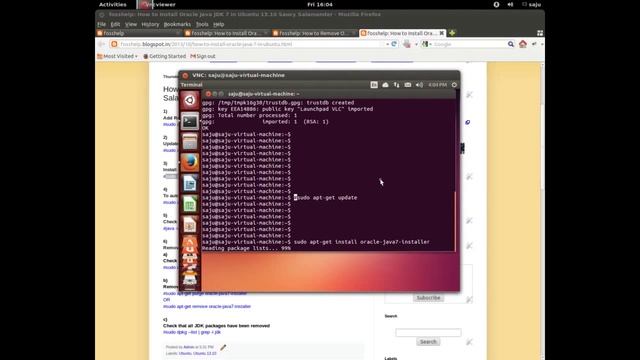The image size is (640, 360).
Task: Click the blog Search button
Action: point(428,342)
